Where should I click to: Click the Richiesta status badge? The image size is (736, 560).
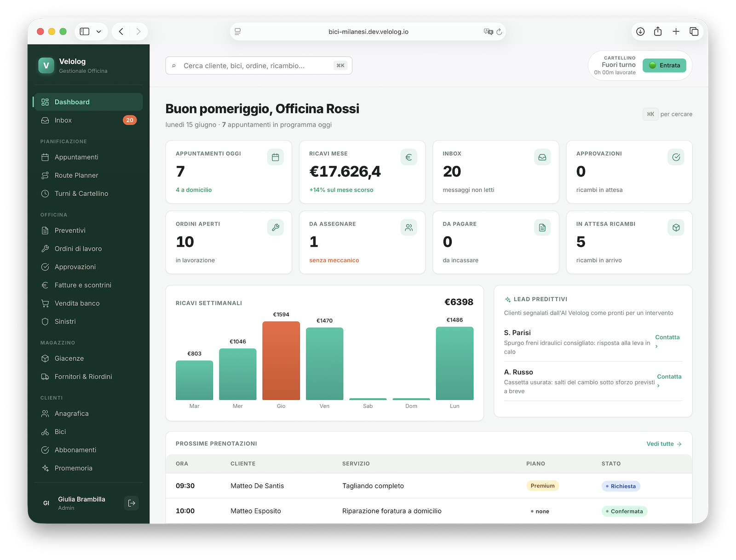[621, 486]
